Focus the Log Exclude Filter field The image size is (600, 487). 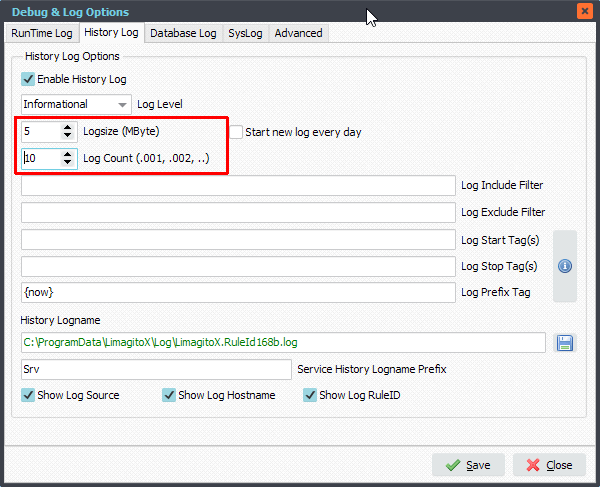coord(238,212)
